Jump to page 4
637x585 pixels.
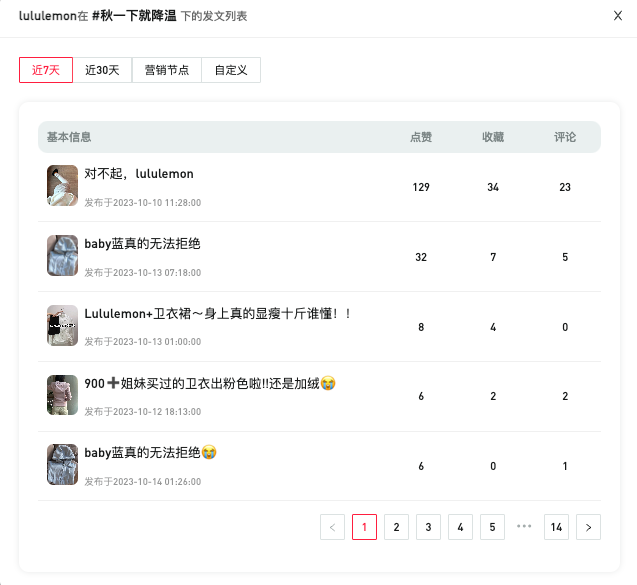point(460,527)
